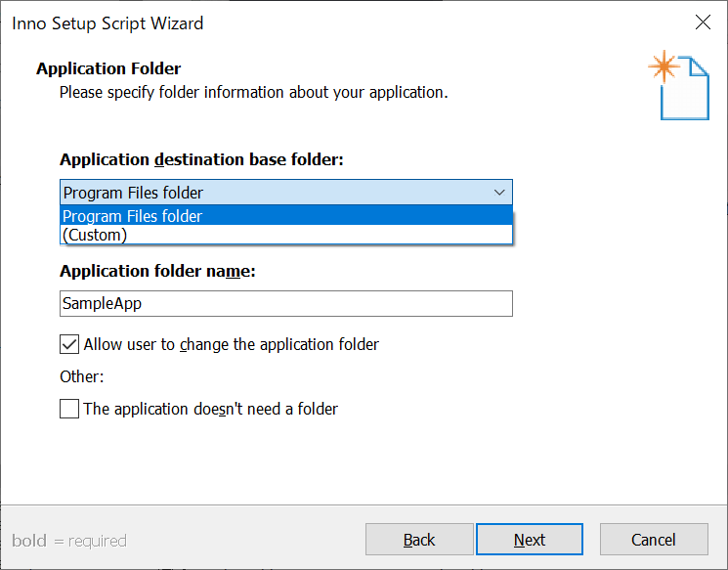The height and width of the screenshot is (570, 728).
Task: Go Back to the previous wizard page
Action: click(x=419, y=540)
